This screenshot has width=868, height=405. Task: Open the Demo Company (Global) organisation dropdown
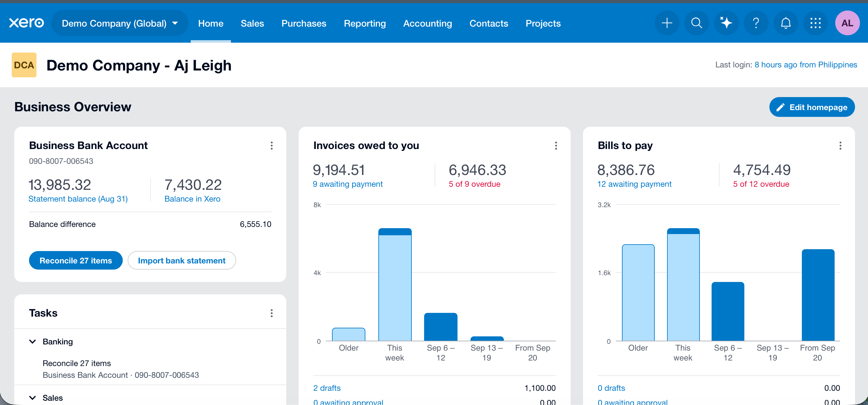[x=120, y=23]
